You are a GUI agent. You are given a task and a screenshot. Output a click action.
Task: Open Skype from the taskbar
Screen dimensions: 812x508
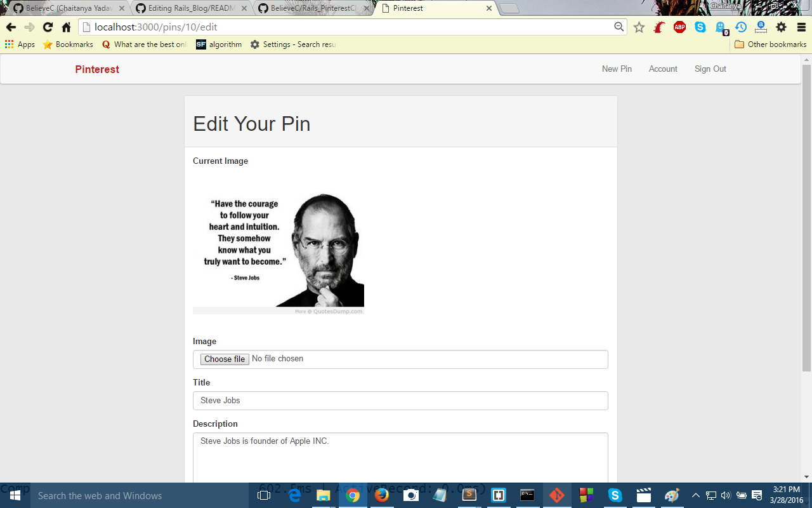(615, 495)
